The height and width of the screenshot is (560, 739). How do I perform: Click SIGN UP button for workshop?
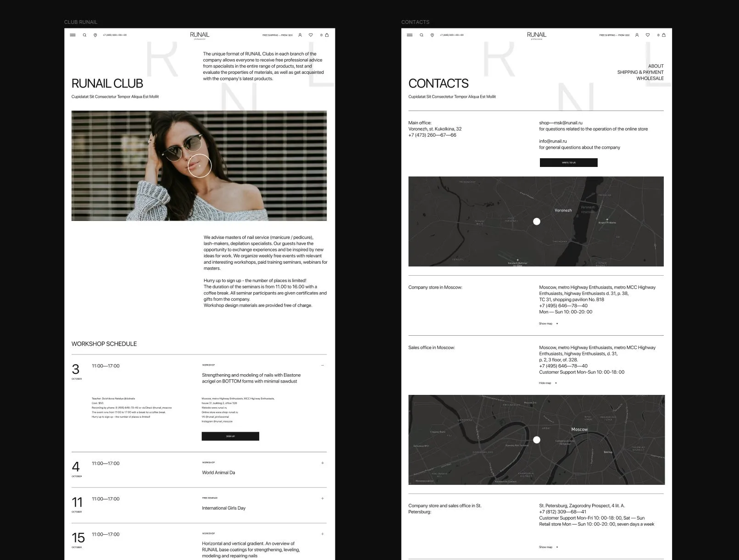coord(230,436)
